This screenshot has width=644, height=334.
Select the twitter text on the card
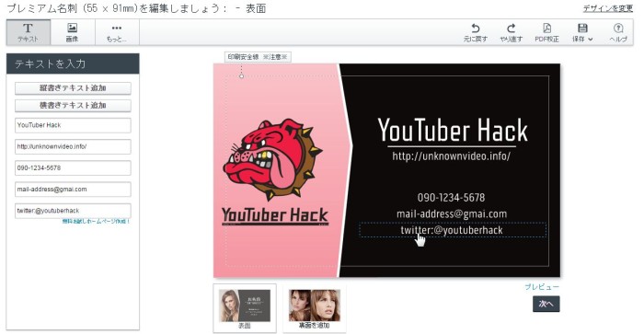click(453, 230)
